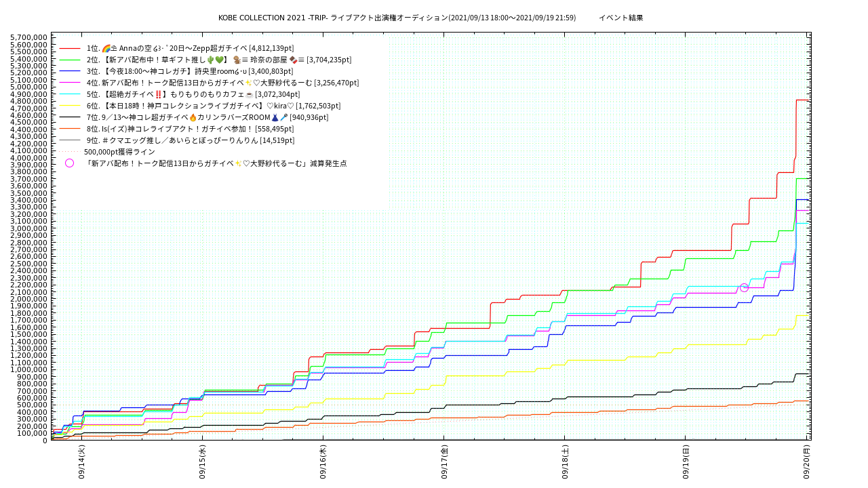Select the 2位 玲奈の部屋 legend entry
Viewport: 868px width, 488px height.
[219, 60]
